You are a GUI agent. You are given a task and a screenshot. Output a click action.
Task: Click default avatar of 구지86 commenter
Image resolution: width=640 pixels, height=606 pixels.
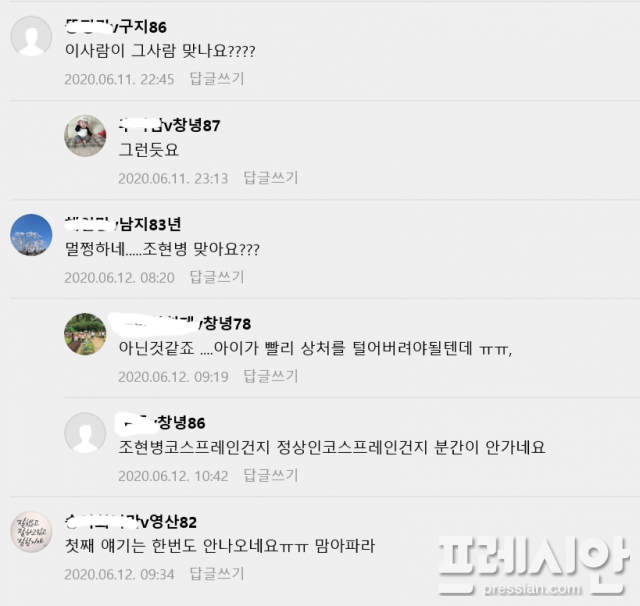31,36
